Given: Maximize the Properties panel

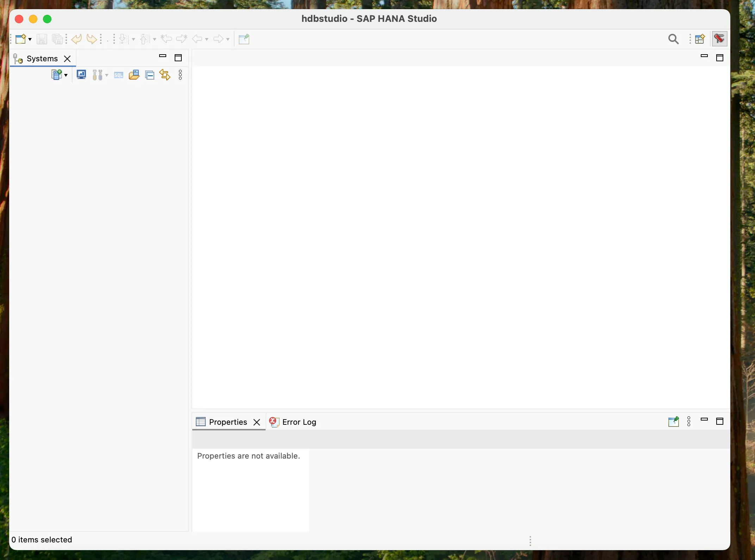Looking at the screenshot, I should [720, 421].
